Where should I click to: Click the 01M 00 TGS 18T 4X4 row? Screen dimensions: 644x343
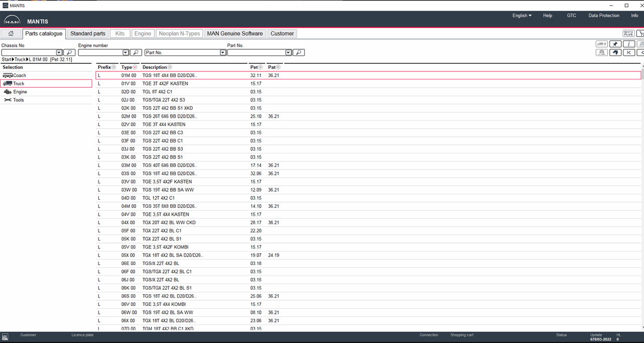(x=368, y=75)
